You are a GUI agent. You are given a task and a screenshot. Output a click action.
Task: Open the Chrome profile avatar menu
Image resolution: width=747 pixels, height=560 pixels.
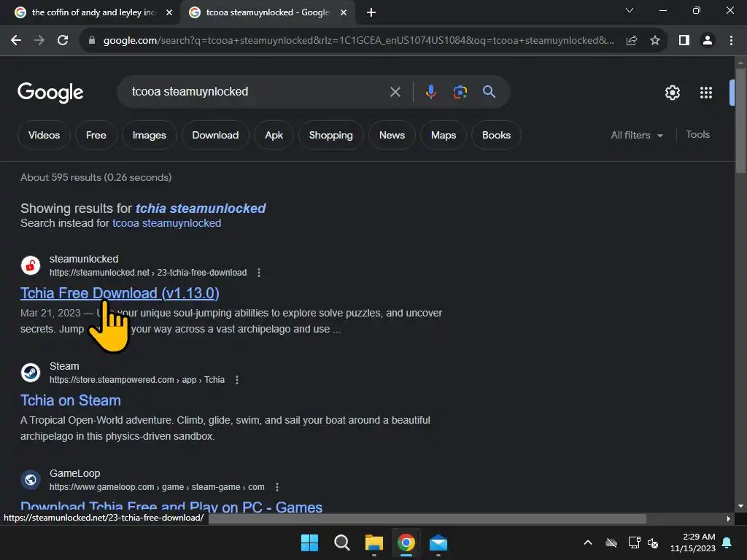(x=708, y=41)
